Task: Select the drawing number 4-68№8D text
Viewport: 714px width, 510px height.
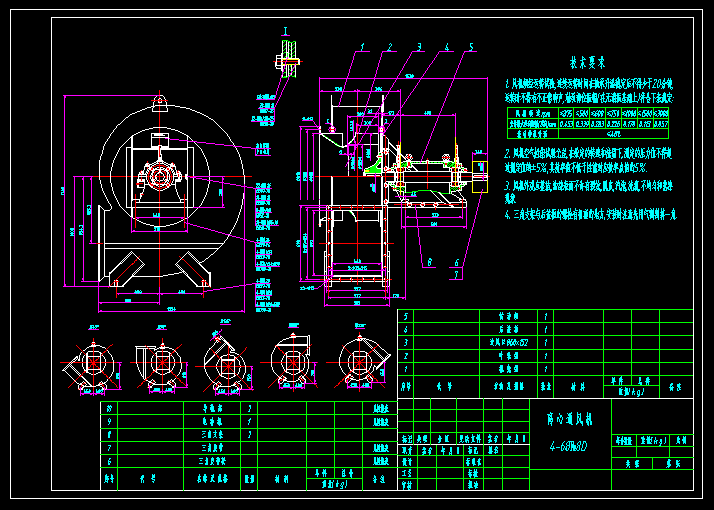Action: 567,447
